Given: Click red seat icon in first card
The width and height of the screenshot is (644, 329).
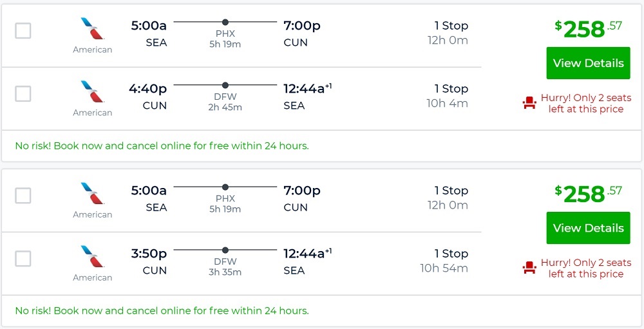Looking at the screenshot, I should [529, 103].
